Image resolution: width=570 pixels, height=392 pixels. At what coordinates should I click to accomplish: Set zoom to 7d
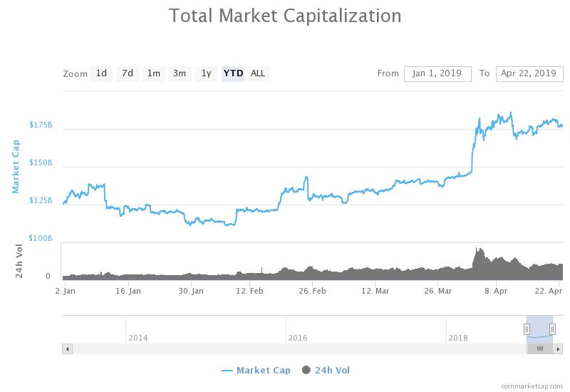pyautogui.click(x=128, y=73)
